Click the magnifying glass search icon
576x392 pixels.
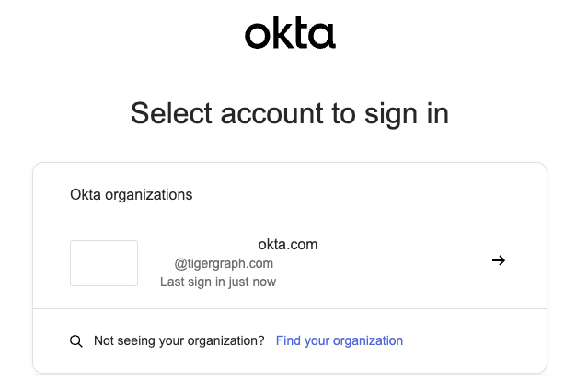(76, 341)
